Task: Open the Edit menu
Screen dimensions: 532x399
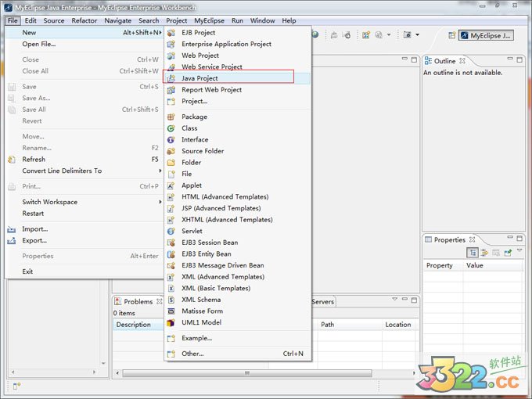Action: coord(31,20)
